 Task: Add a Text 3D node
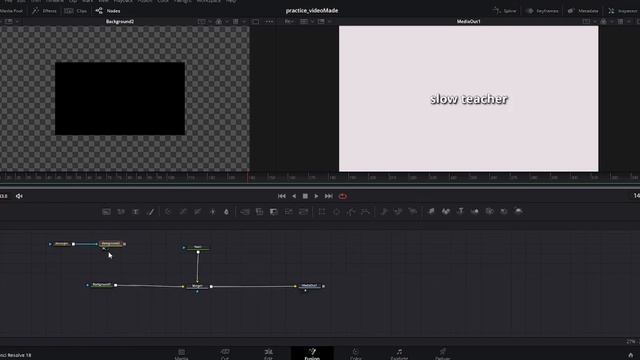(x=460, y=211)
